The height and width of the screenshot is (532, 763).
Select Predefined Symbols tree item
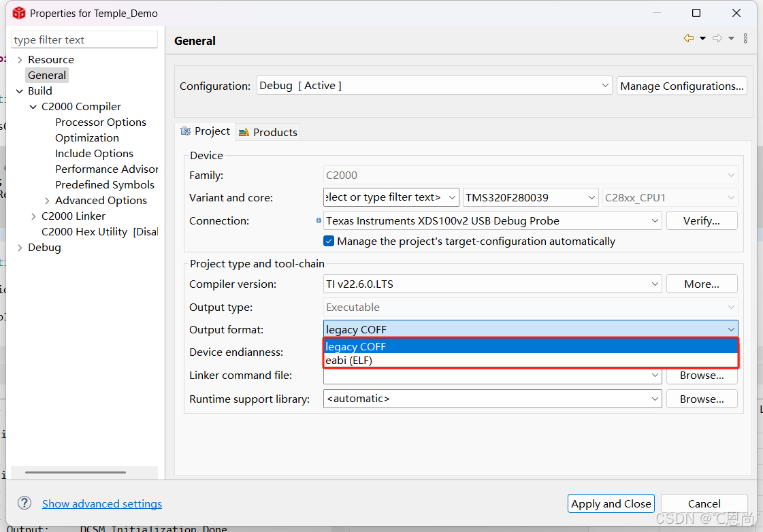coord(105,185)
